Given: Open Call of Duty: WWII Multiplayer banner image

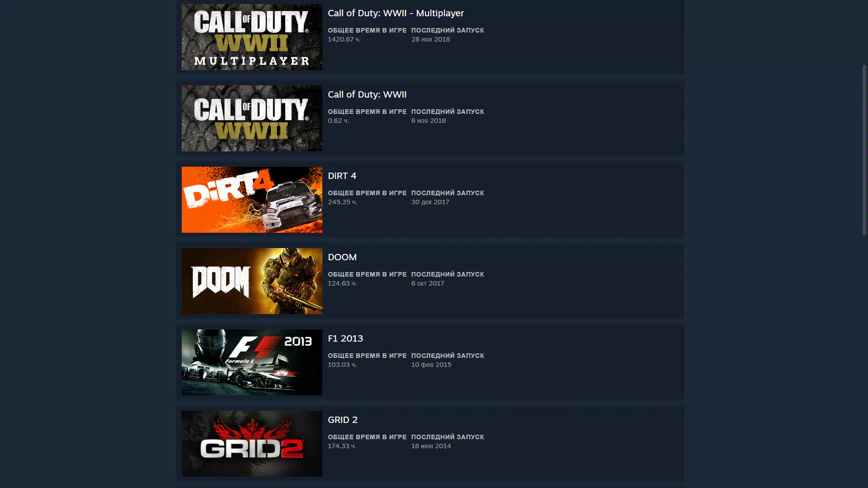Looking at the screenshot, I should pyautogui.click(x=252, y=37).
